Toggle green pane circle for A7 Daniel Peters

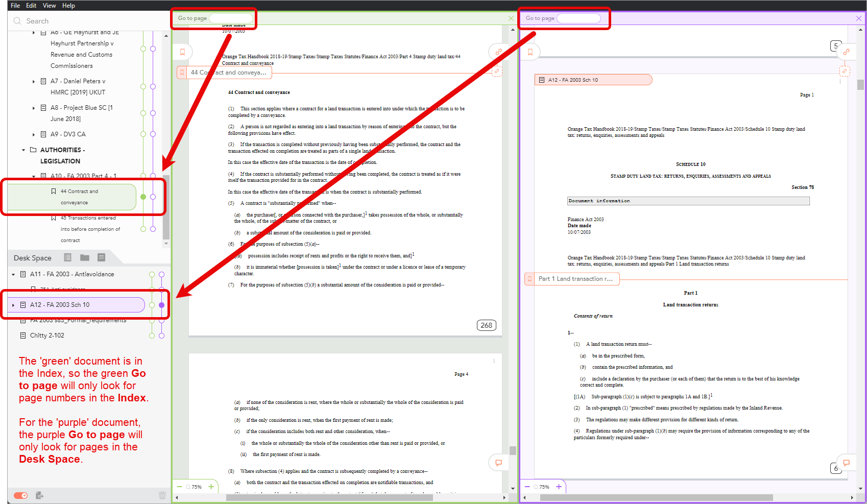coord(143,87)
